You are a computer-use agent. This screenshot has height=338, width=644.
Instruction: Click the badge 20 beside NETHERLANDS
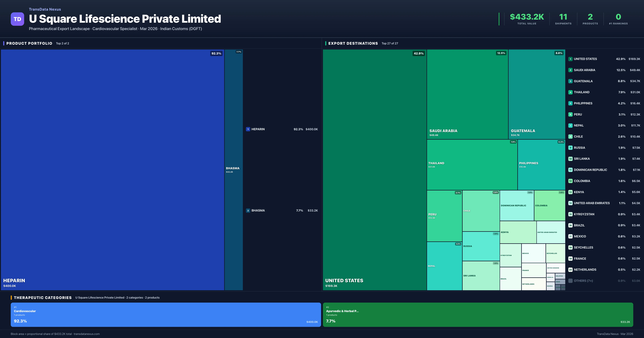point(570,269)
